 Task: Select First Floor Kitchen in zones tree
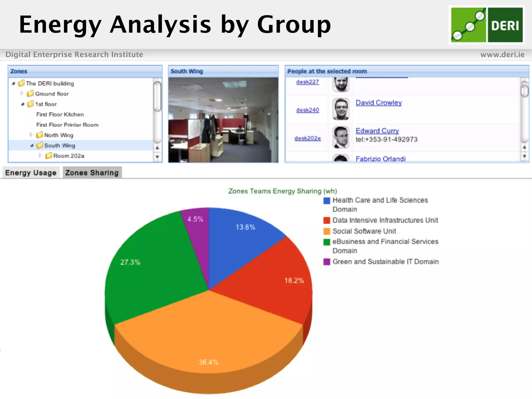(60, 115)
